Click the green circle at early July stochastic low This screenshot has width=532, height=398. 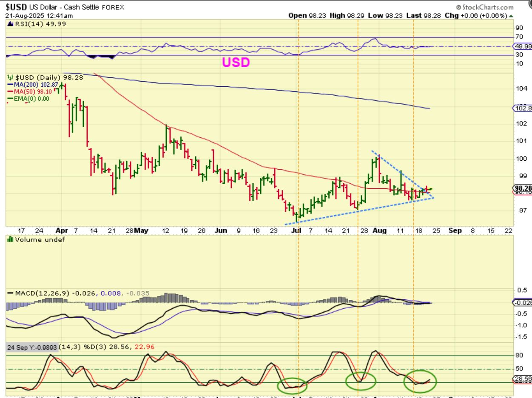(x=292, y=386)
